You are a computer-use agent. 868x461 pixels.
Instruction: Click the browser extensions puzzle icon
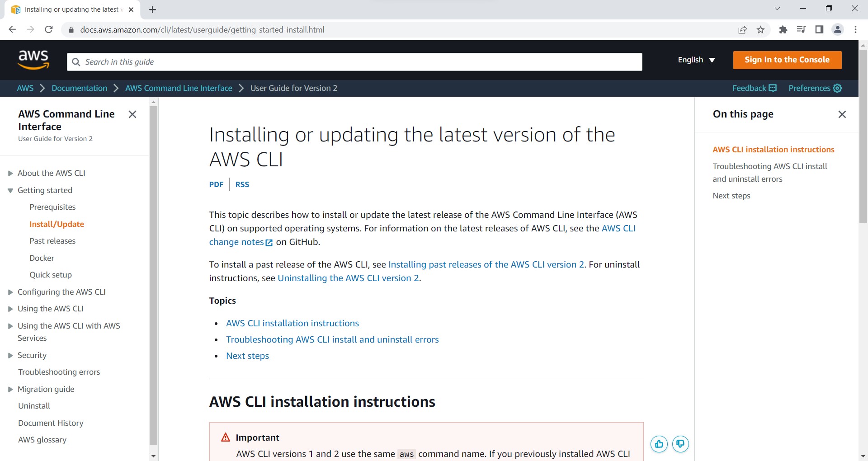(x=783, y=29)
